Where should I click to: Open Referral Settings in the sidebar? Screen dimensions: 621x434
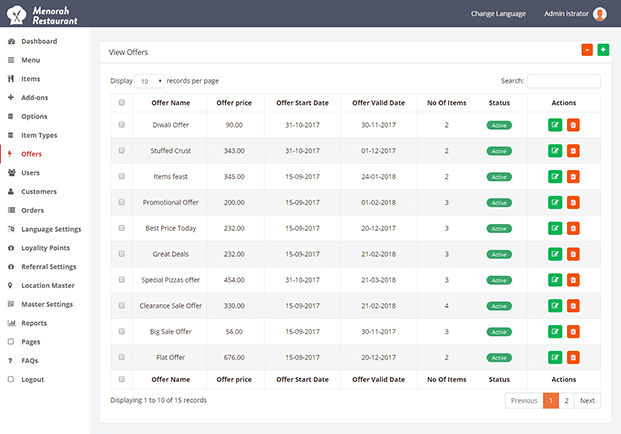click(x=48, y=267)
